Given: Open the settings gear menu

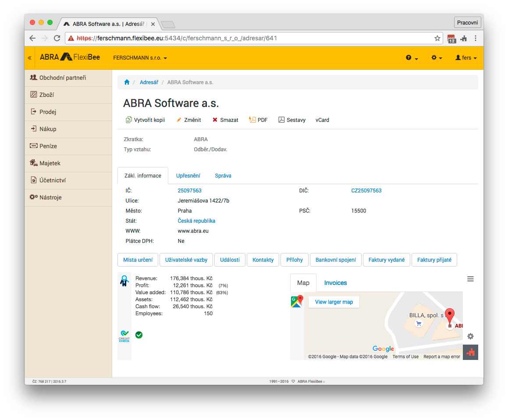Looking at the screenshot, I should (437, 58).
